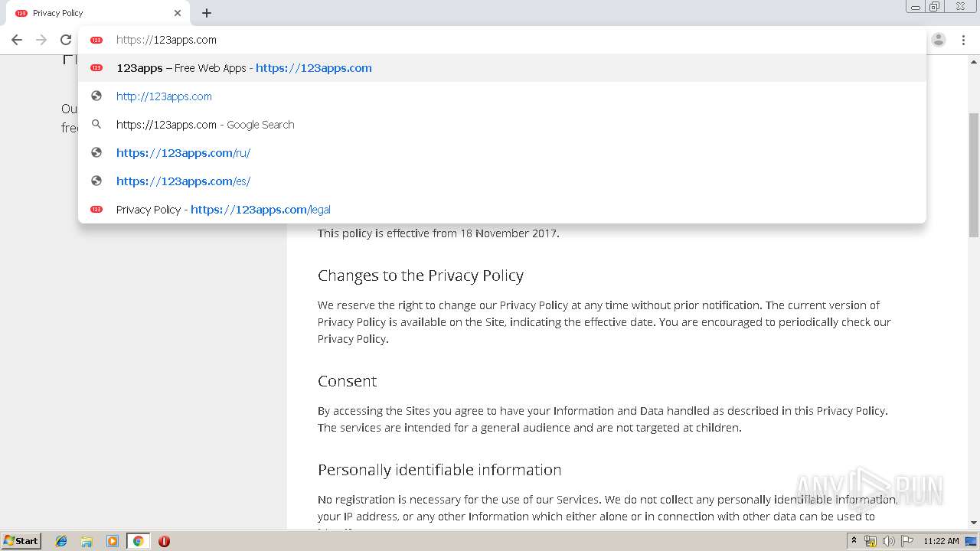Image resolution: width=980 pixels, height=551 pixels.
Task: Switch to the Privacy Policy tab
Action: coord(92,13)
